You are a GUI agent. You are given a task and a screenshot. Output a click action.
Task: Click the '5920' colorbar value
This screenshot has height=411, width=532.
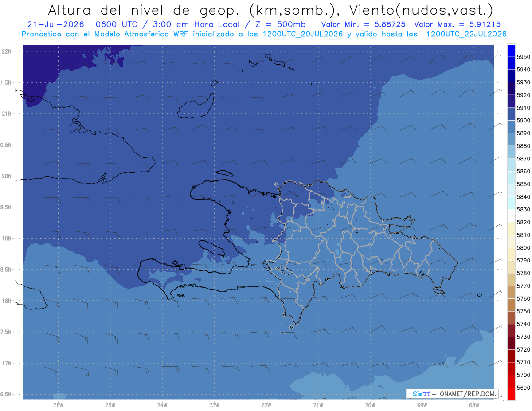[524, 95]
